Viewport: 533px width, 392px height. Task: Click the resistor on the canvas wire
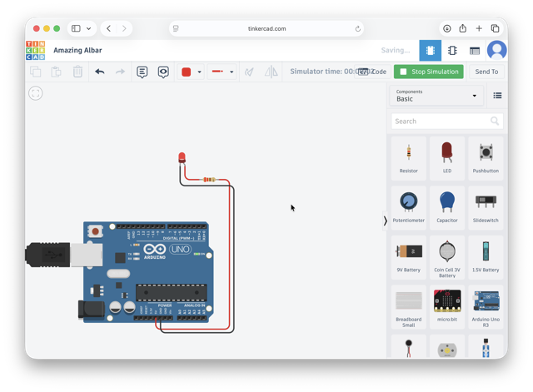tap(209, 180)
